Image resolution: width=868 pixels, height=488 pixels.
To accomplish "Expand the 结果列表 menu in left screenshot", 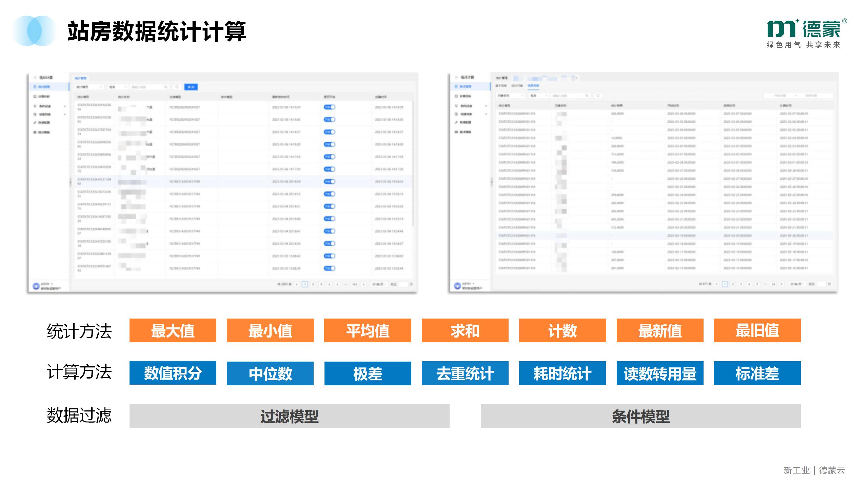I will [x=65, y=115].
